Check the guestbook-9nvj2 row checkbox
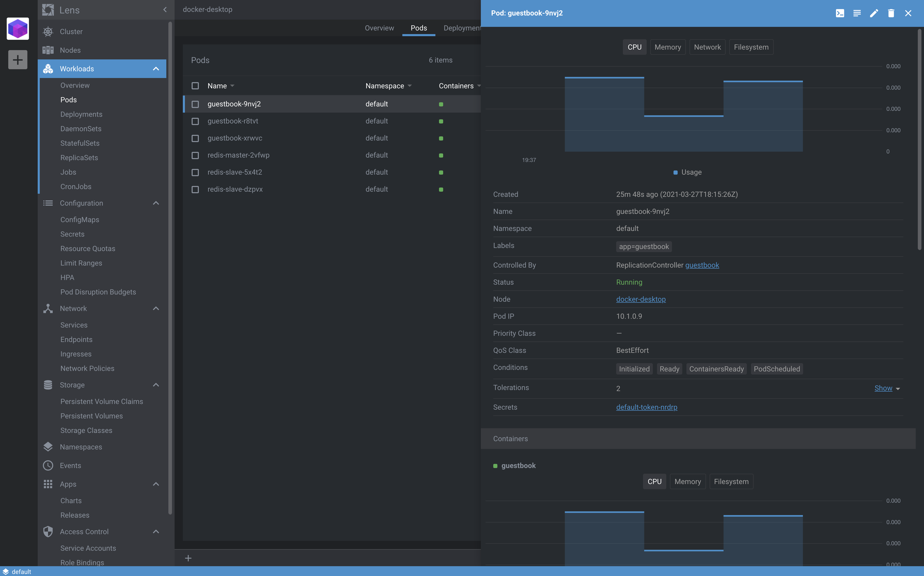The height and width of the screenshot is (576, 924). tap(195, 104)
